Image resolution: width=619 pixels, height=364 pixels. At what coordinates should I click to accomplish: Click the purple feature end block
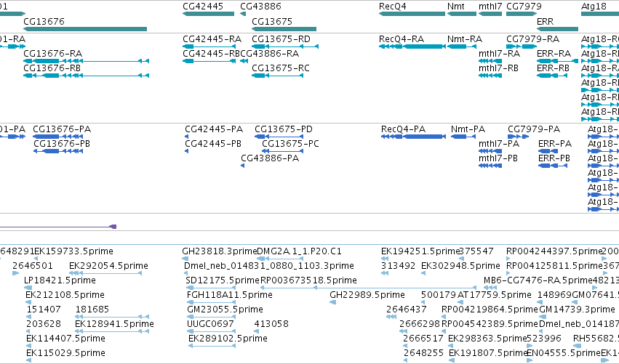[x=113, y=227]
